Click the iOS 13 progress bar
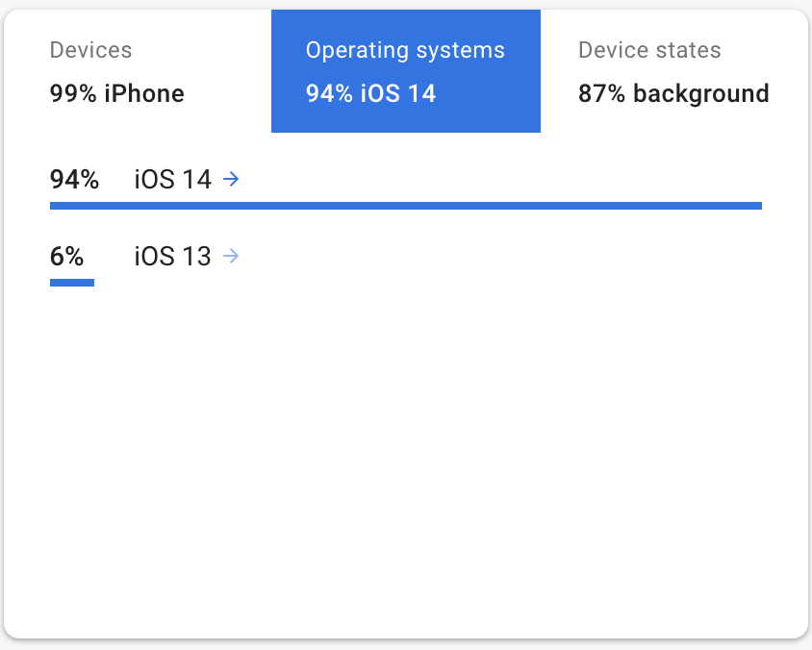Viewport: 812px width, 650px height. pyautogui.click(x=71, y=282)
